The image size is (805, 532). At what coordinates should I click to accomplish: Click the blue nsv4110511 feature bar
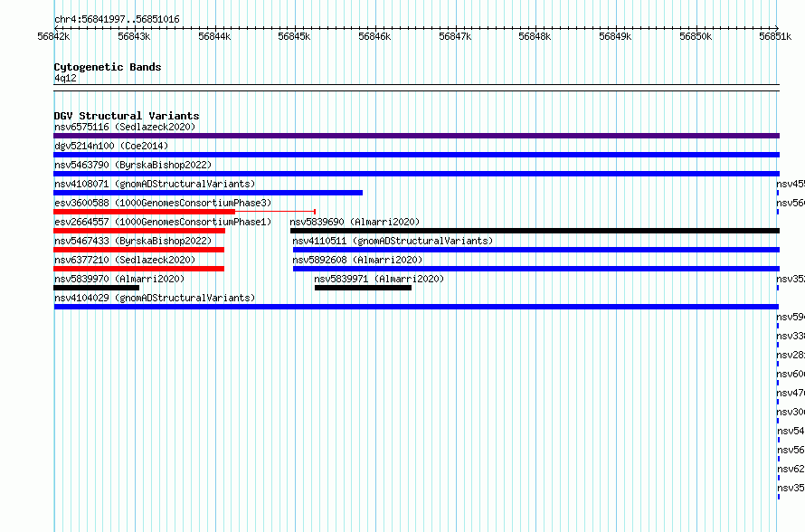pos(536,250)
